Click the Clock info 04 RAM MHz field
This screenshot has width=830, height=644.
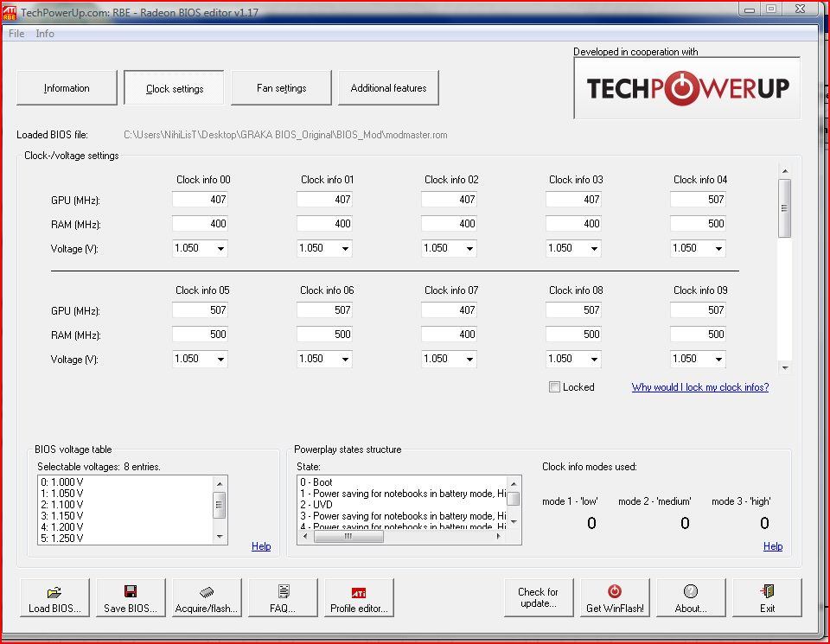[698, 223]
